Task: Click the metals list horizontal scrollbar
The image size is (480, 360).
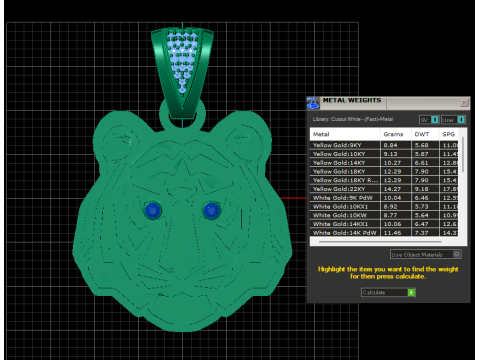Action: [x=380, y=241]
